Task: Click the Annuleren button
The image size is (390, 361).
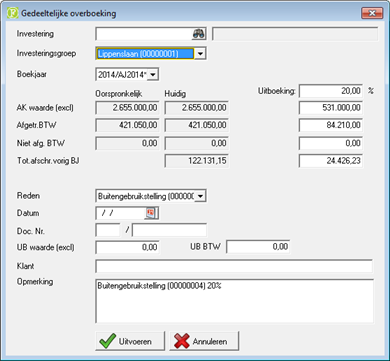Action: pos(204,341)
